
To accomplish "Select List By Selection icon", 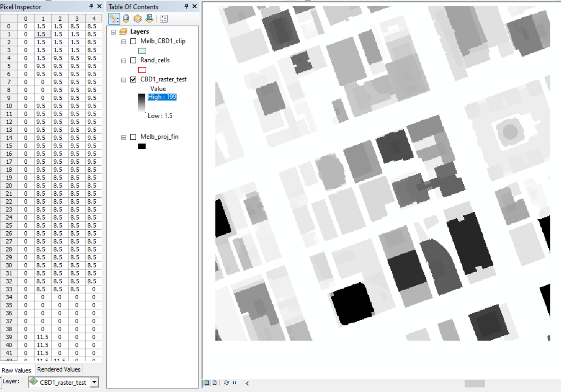I will [x=149, y=19].
